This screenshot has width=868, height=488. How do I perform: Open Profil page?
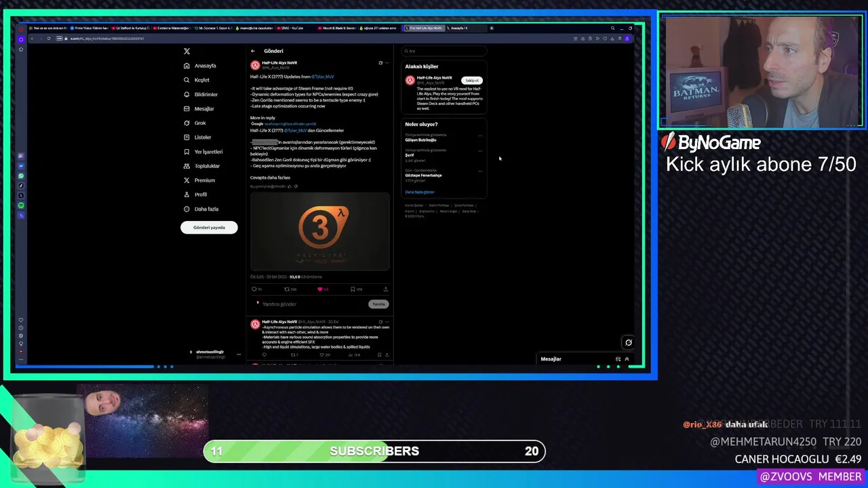195,195
